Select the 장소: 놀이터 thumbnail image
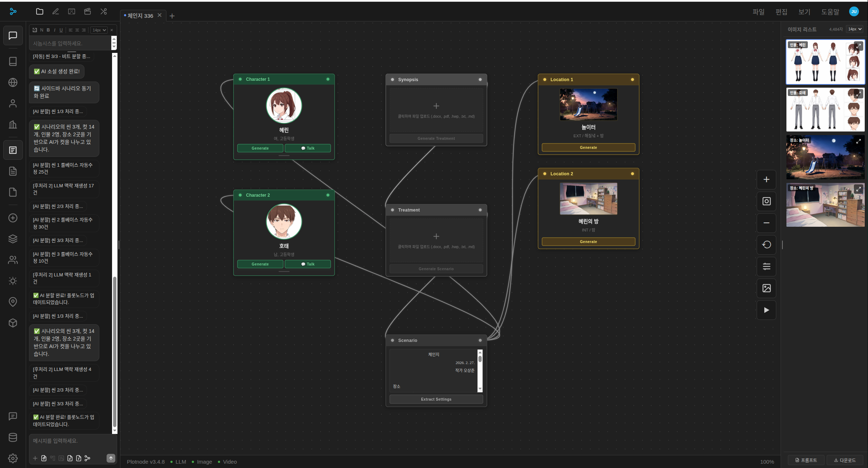The image size is (868, 468). [825, 157]
